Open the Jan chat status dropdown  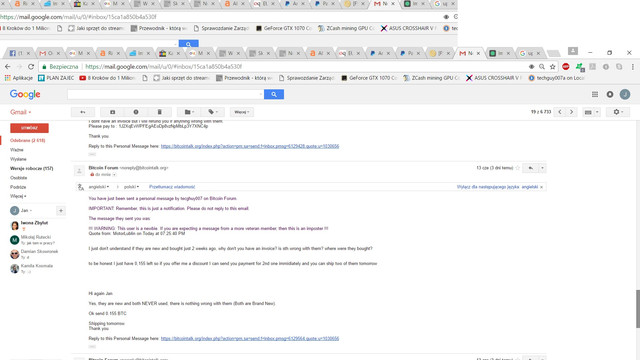27,211
